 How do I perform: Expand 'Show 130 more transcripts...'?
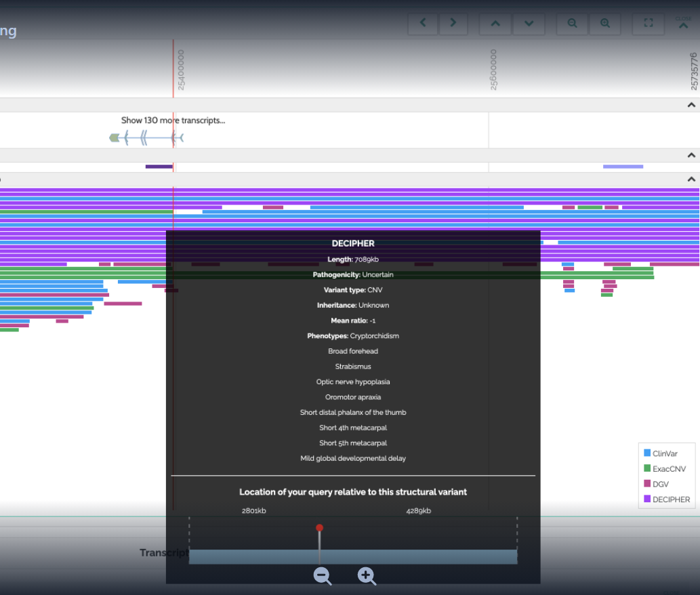click(173, 121)
